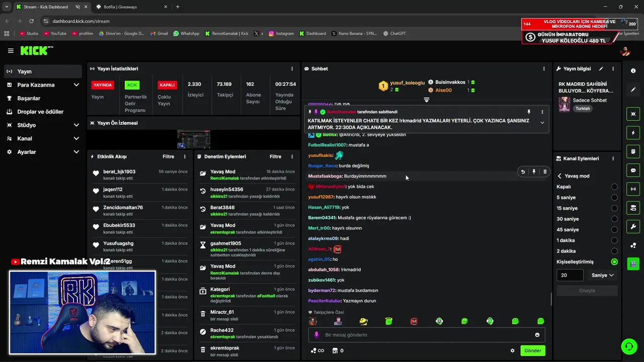Select 30 saniye slow mode
The image size is (644, 362).
(614, 219)
